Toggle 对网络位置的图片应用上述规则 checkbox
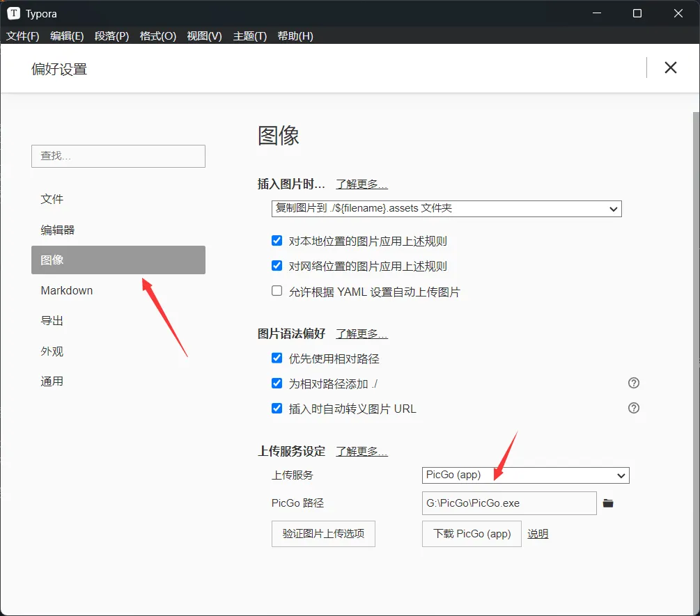The height and width of the screenshot is (616, 700). click(277, 266)
